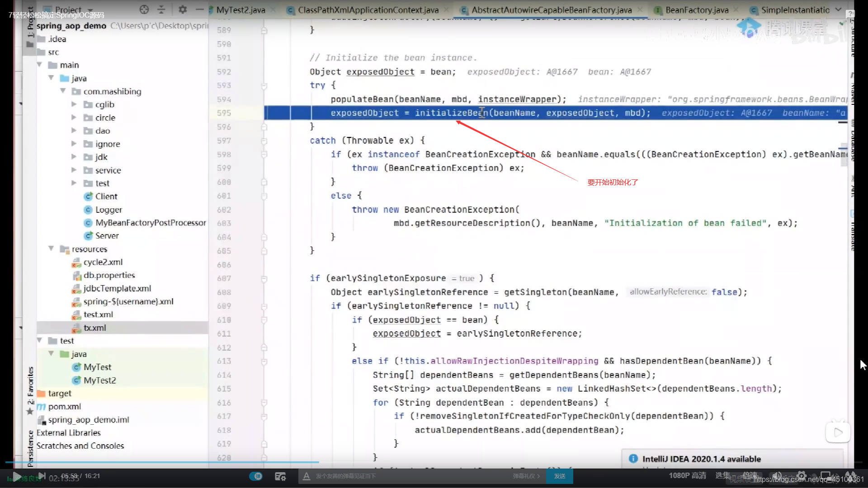This screenshot has width=868, height=488.
Task: Toggle code fold marker at line 616
Action: click(264, 403)
